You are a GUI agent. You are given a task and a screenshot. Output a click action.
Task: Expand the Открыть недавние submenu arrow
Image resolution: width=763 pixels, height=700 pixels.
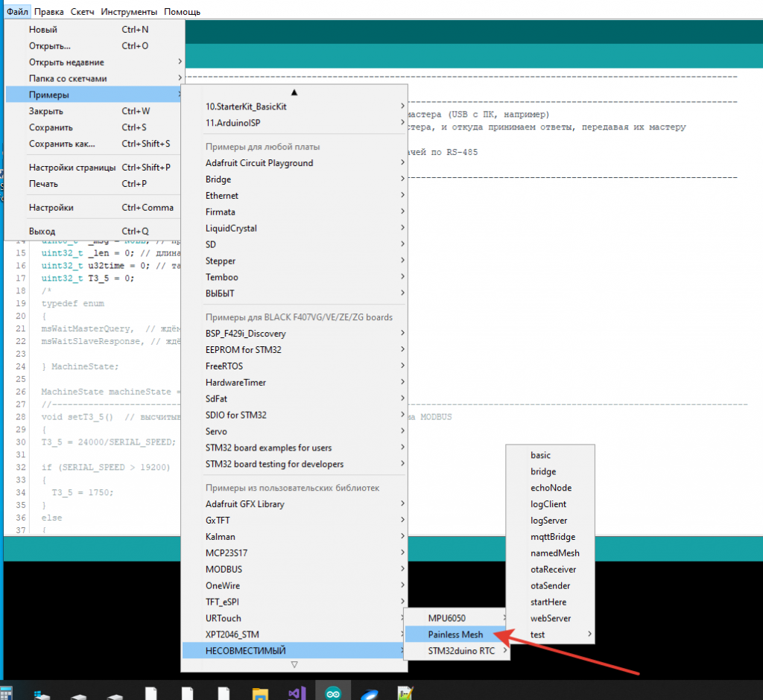(x=180, y=62)
